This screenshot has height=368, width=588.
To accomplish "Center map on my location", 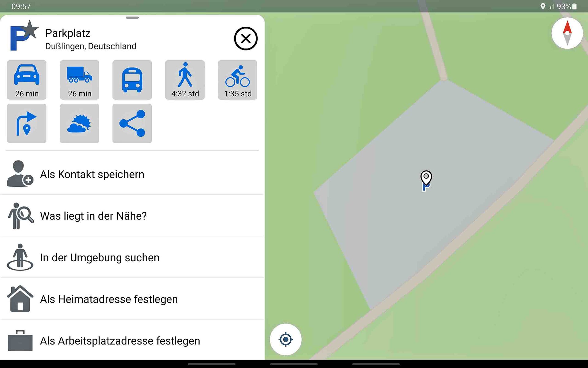I will point(286,339).
